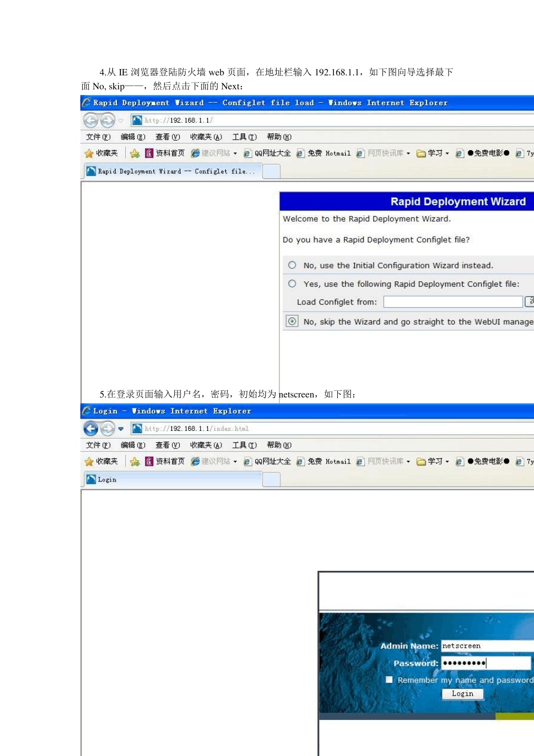
Task: Click the Admin Name input field
Action: (487, 646)
